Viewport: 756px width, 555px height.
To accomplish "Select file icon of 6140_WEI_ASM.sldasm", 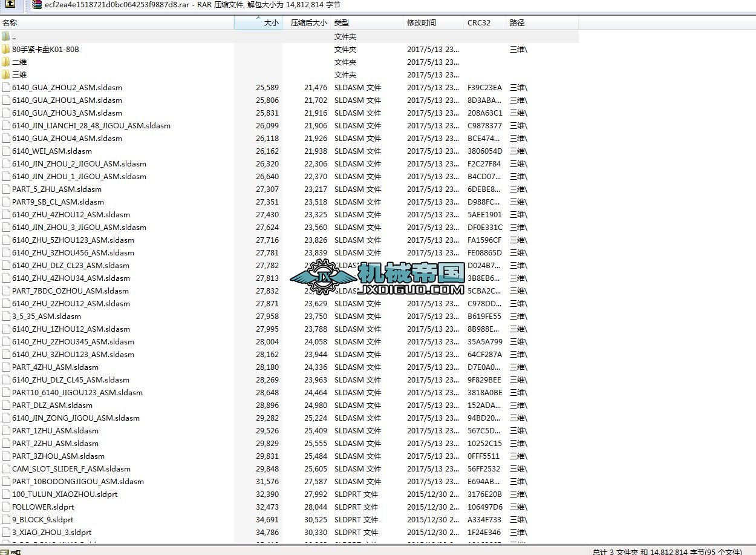I will click(6, 151).
